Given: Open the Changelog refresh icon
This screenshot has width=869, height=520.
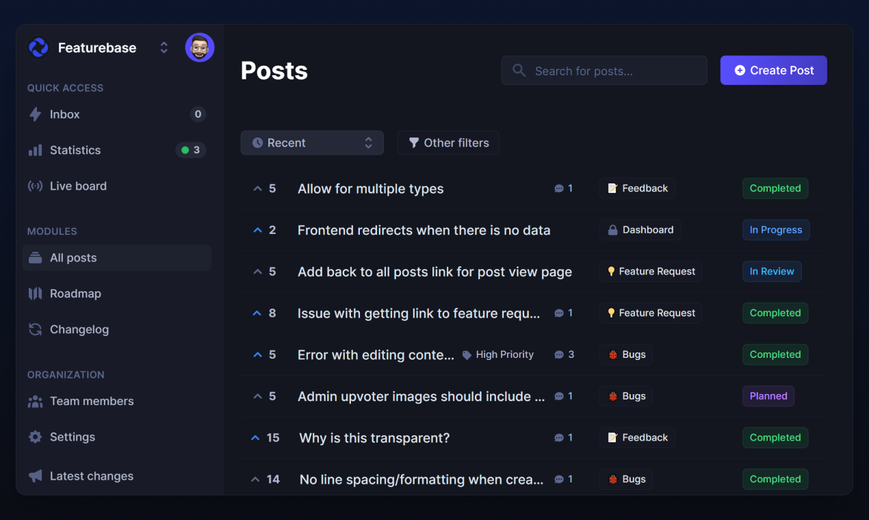Looking at the screenshot, I should click(x=35, y=329).
